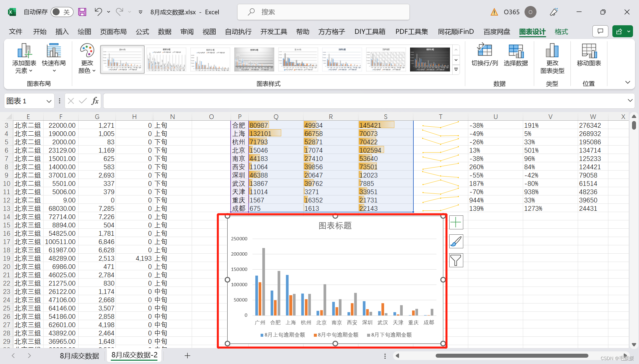Click the O365 account avatar

[x=530, y=12]
